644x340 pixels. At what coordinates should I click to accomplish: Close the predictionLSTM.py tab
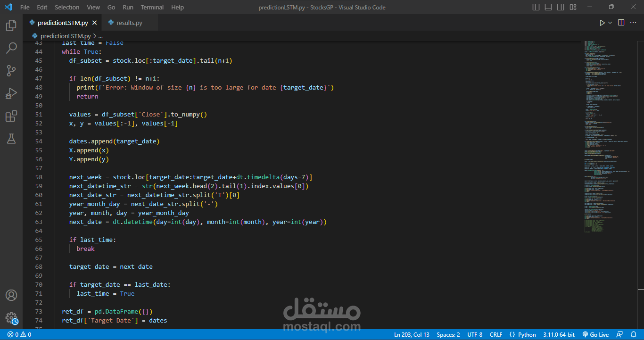[94, 23]
